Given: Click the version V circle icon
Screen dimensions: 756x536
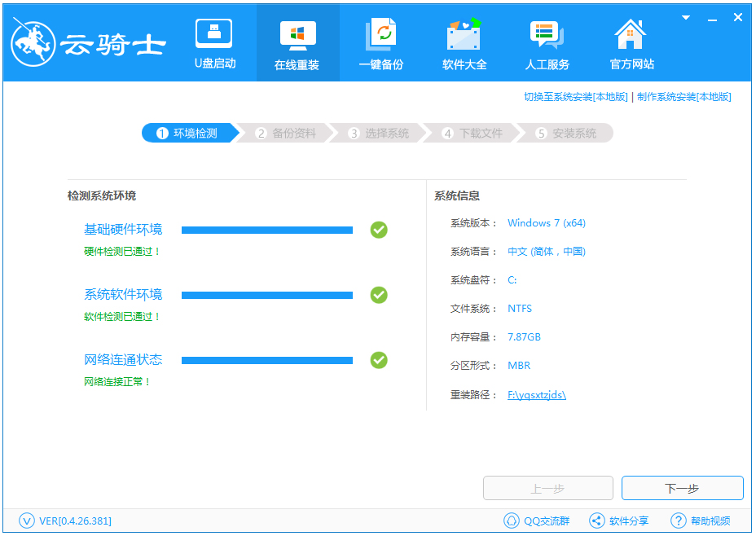Looking at the screenshot, I should pyautogui.click(x=27, y=521).
